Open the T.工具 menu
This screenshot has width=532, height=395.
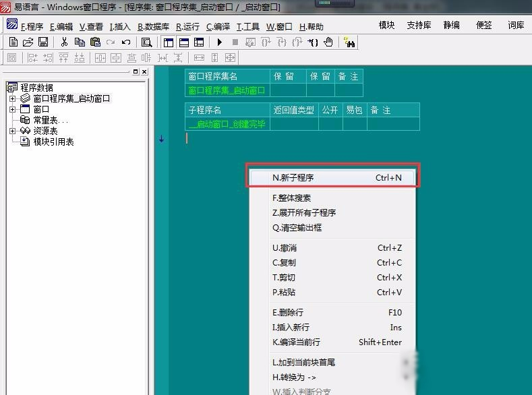pos(247,26)
